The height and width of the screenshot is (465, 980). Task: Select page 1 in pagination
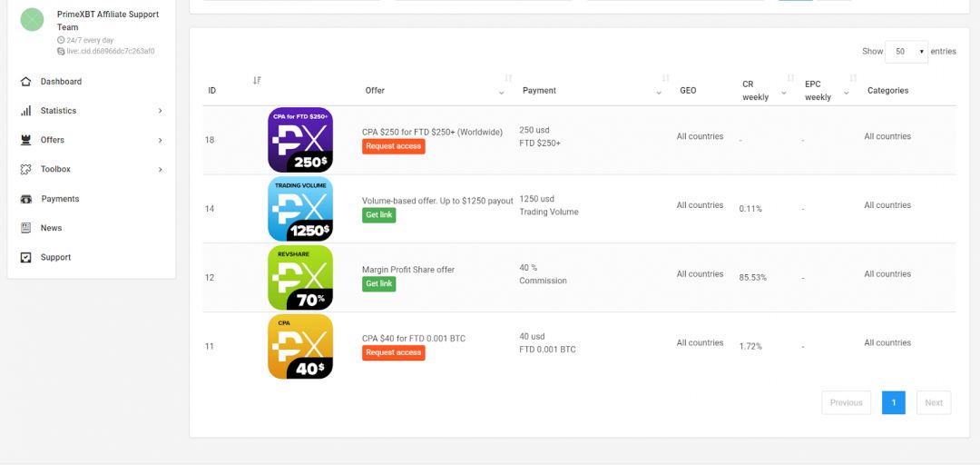pyautogui.click(x=893, y=402)
